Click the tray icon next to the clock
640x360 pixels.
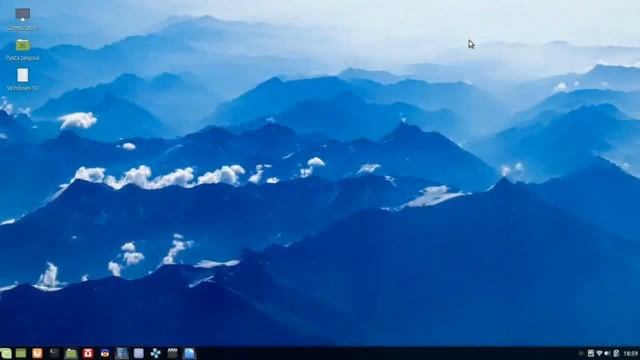pos(616,353)
